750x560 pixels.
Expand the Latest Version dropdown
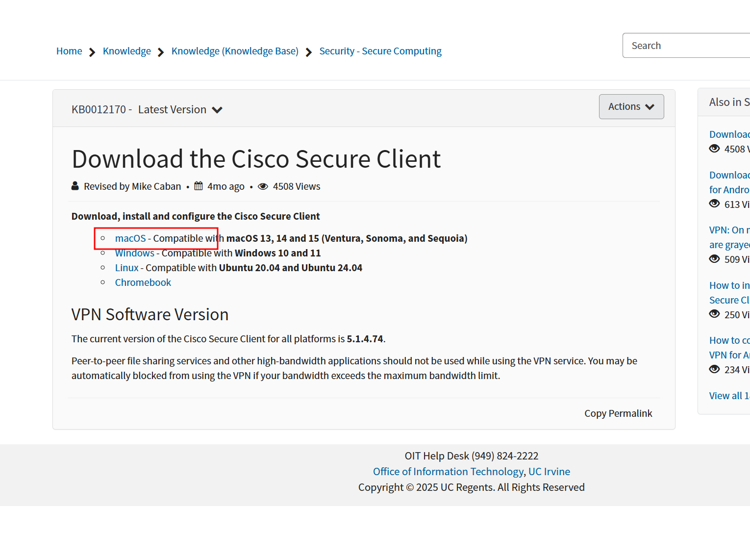pos(172,109)
